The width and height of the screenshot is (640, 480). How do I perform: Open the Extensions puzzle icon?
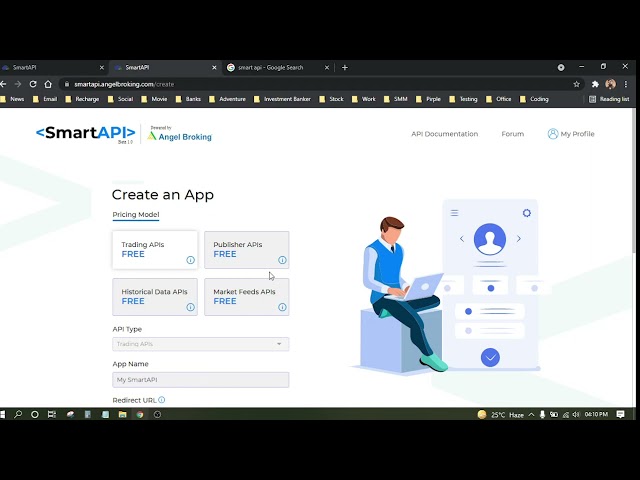click(595, 84)
